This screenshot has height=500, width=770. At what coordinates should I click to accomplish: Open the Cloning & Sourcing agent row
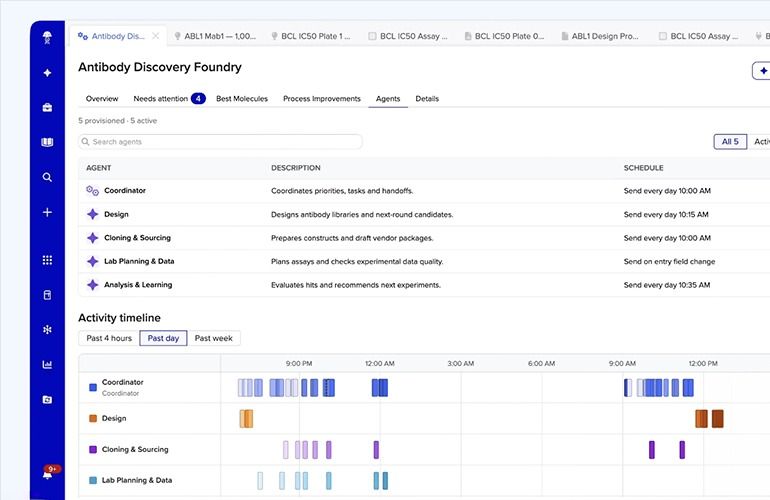(424, 238)
